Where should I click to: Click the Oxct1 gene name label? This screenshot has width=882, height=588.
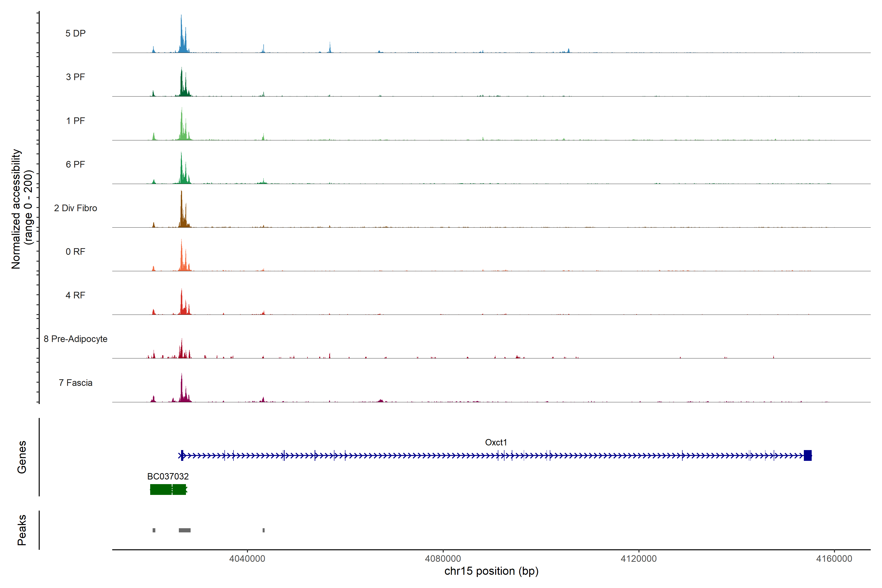(x=496, y=442)
